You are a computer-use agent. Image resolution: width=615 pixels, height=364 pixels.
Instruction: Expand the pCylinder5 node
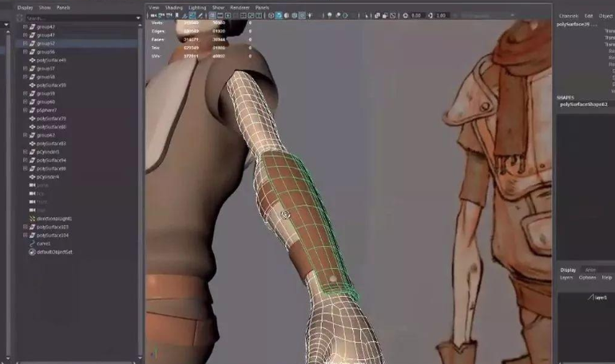(25, 152)
